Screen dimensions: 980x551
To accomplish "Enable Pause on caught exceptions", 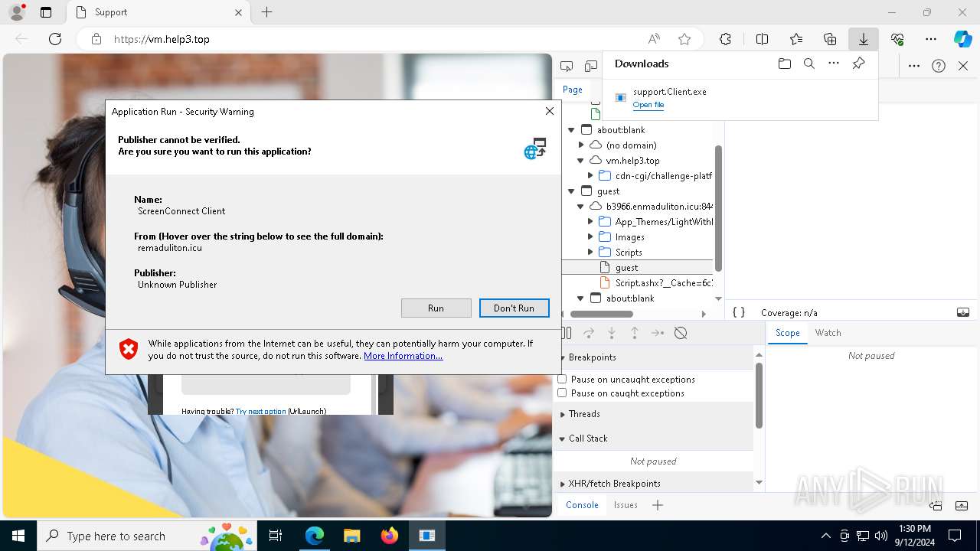I will coord(562,393).
